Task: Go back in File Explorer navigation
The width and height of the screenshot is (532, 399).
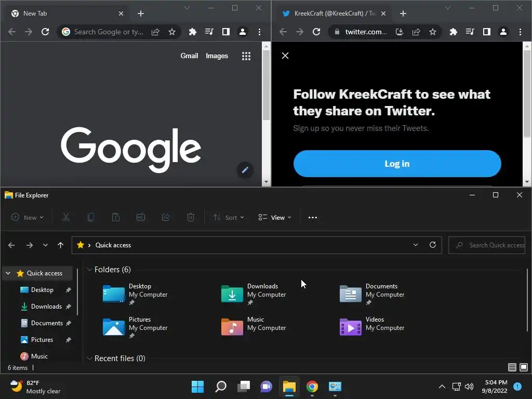Action: pyautogui.click(x=11, y=245)
